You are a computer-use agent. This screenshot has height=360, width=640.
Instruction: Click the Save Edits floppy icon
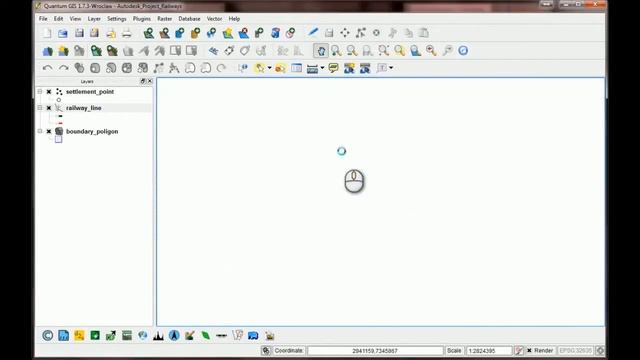pyautogui.click(x=329, y=33)
